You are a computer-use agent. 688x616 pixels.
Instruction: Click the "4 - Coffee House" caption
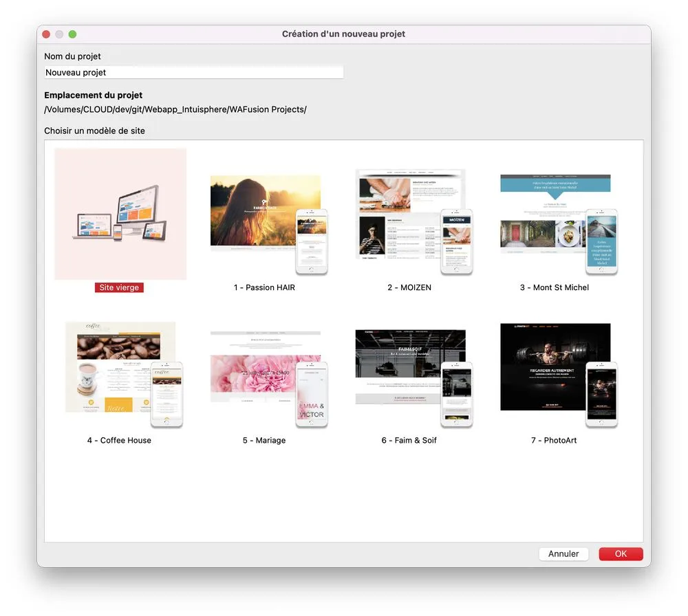119,441
